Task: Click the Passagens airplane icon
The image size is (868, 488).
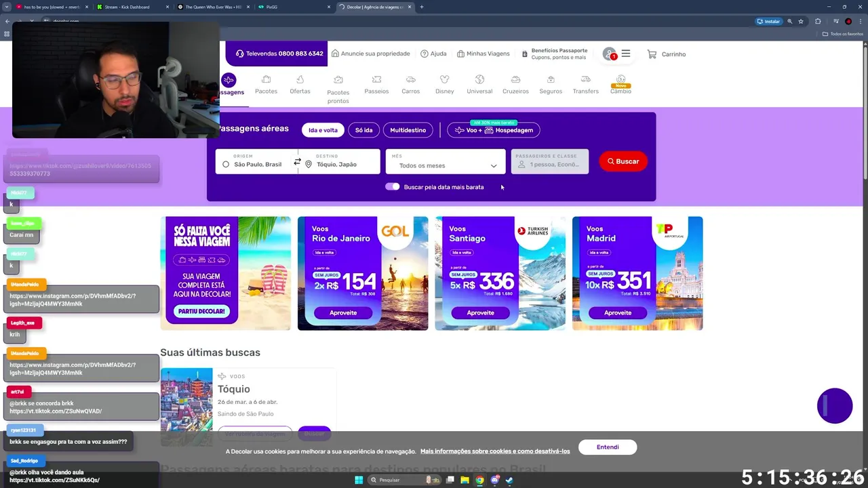Action: 229,80
